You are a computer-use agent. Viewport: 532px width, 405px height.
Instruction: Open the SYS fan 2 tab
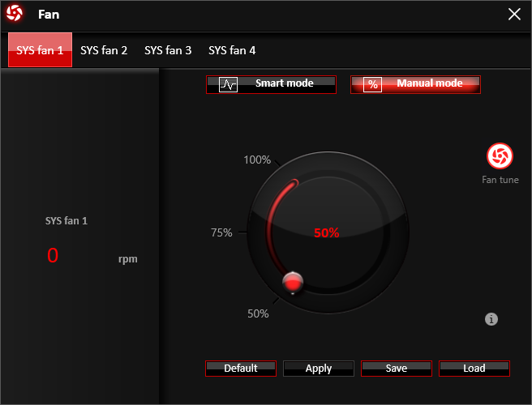[104, 50]
